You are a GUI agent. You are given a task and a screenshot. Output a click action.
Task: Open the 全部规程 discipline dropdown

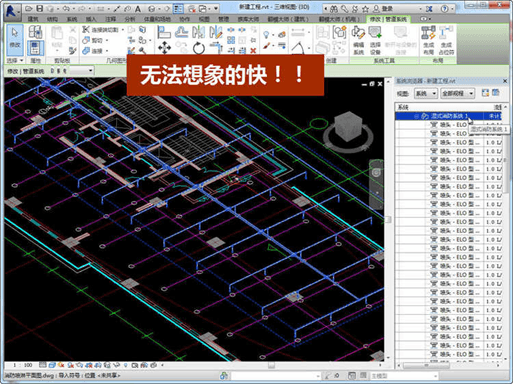click(457, 94)
